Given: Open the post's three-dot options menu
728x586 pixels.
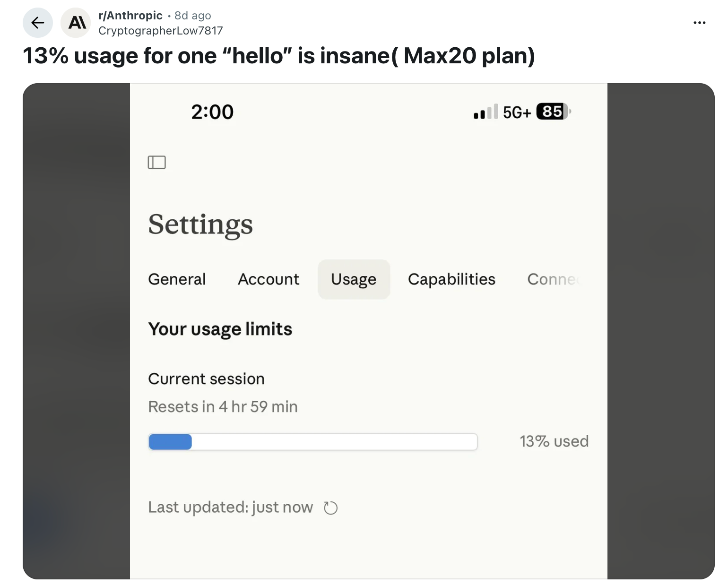Looking at the screenshot, I should coord(699,23).
